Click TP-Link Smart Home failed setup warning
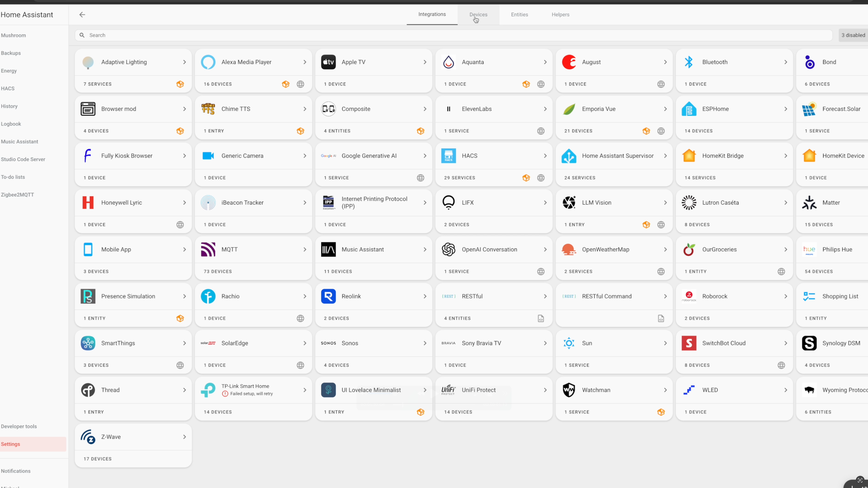868x488 pixels. (247, 394)
